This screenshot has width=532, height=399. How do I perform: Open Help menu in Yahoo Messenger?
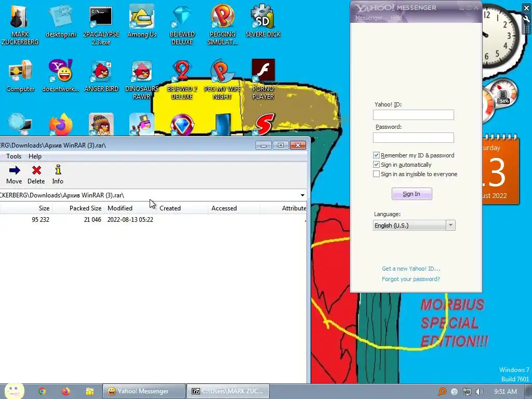click(x=396, y=18)
